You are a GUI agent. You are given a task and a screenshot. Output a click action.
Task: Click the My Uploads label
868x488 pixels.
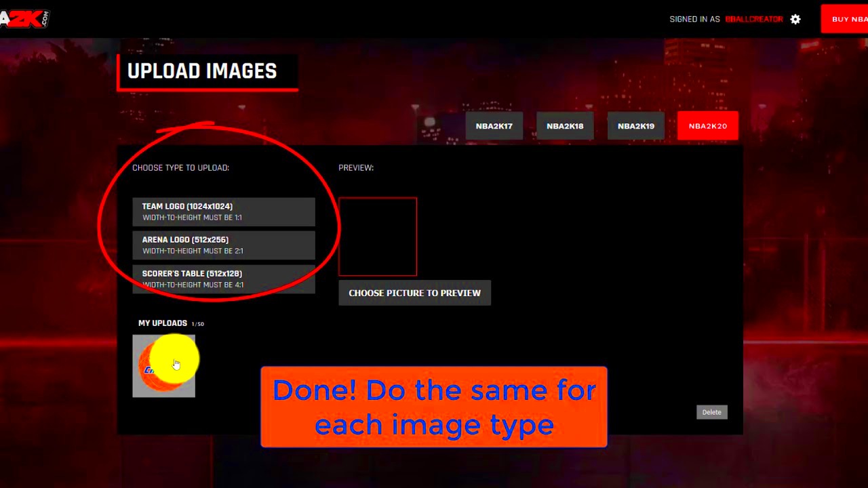163,323
